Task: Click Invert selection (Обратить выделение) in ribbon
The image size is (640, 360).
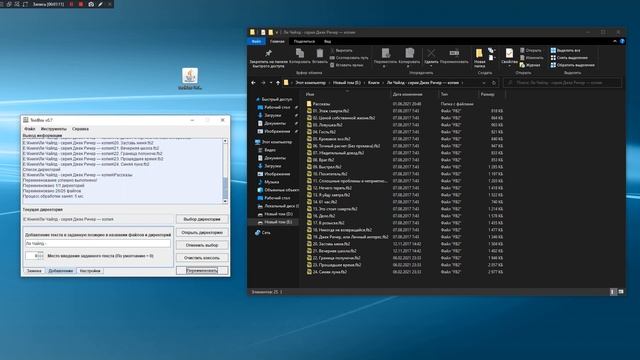Action: coord(572,65)
